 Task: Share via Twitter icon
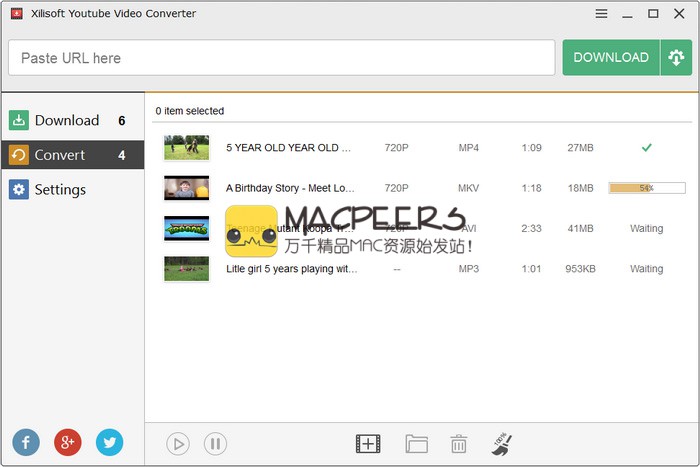(109, 442)
